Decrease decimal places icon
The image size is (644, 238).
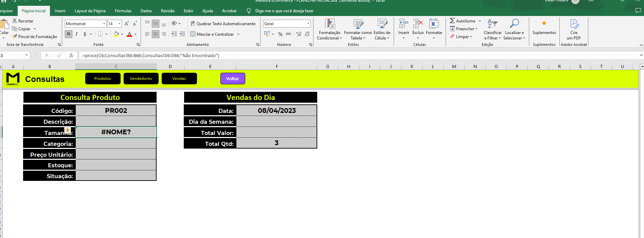(307, 34)
